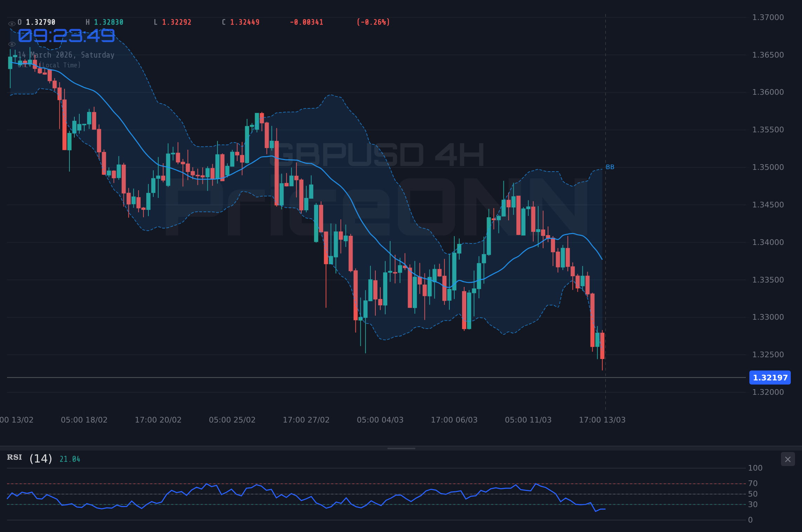This screenshot has width=802, height=532.
Task: Toggle the eye icon beside OHLC values
Action: pyautogui.click(x=12, y=24)
